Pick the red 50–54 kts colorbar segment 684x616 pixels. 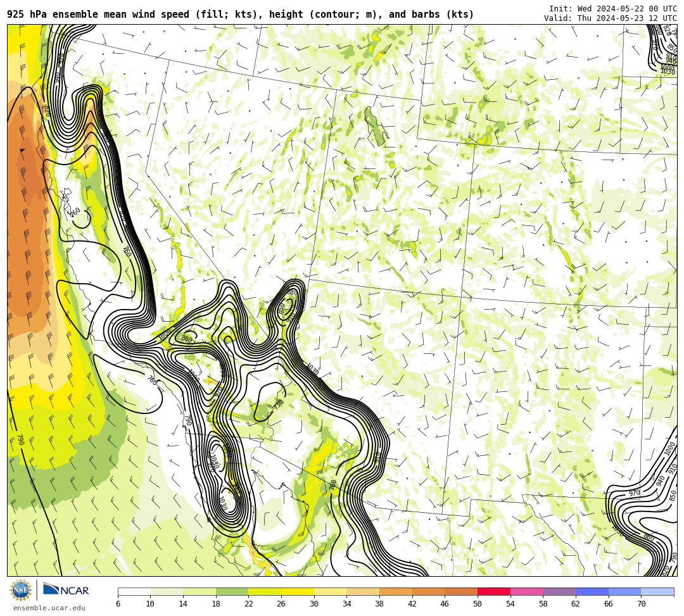tap(494, 591)
